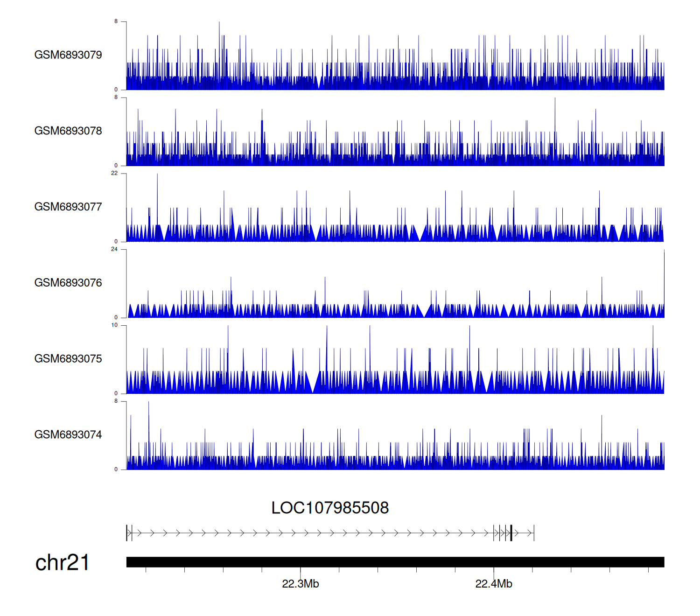Click the 22.4Mb axis position label
Image resolution: width=700 pixels, height=616 pixels.
pyautogui.click(x=494, y=584)
